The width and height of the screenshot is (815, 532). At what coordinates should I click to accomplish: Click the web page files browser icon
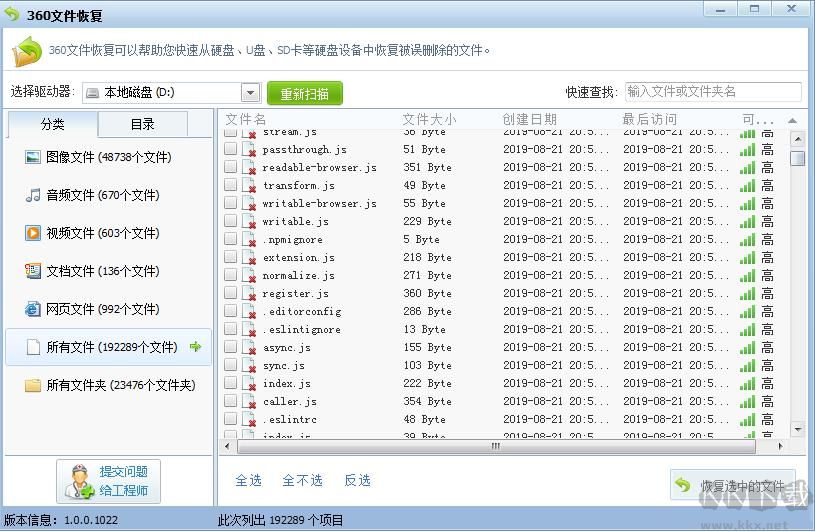(33, 309)
